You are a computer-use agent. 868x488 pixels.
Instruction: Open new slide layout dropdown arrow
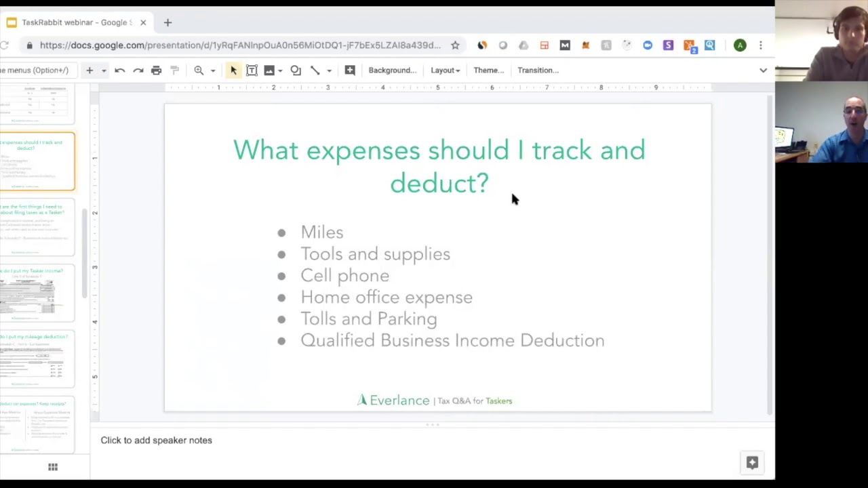pos(104,70)
